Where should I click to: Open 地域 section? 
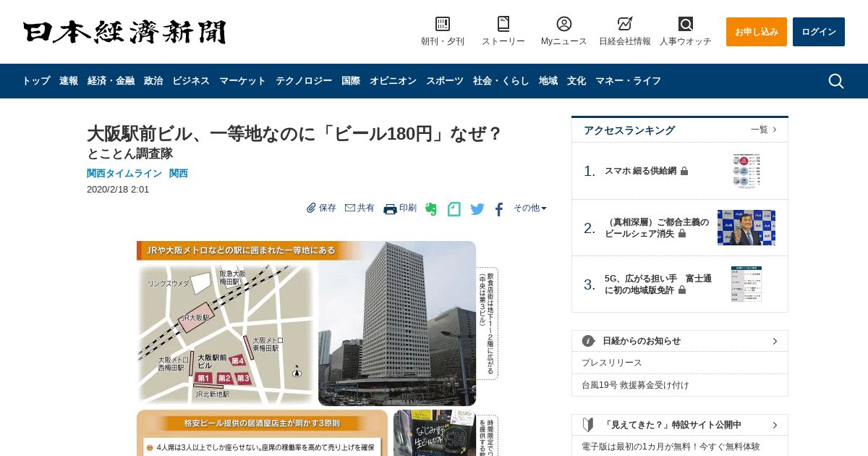click(548, 81)
